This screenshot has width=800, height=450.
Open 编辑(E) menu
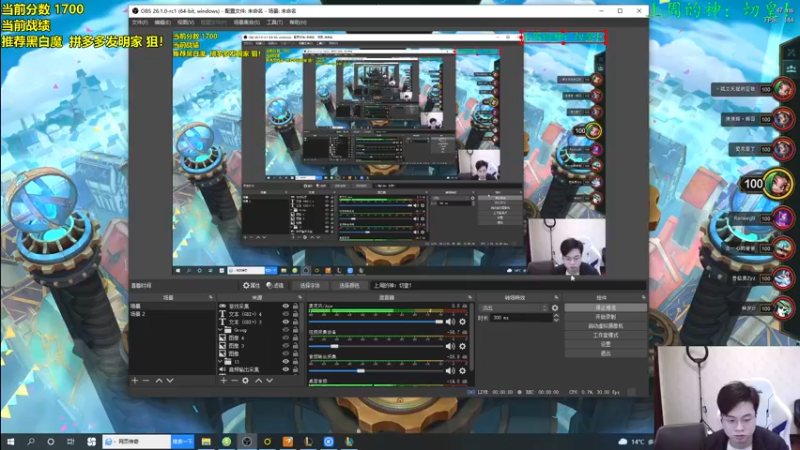(x=162, y=22)
